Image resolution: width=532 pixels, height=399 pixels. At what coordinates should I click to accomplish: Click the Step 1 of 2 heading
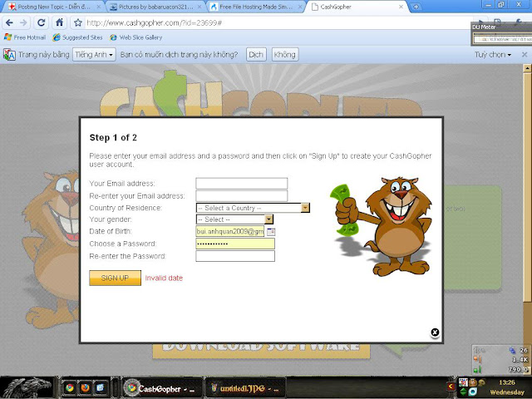pyautogui.click(x=113, y=137)
